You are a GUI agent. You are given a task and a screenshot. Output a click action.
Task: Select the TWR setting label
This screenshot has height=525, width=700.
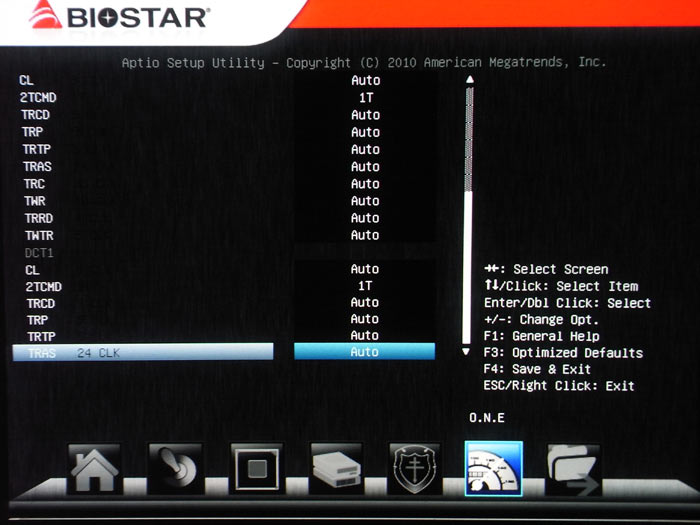tap(35, 201)
